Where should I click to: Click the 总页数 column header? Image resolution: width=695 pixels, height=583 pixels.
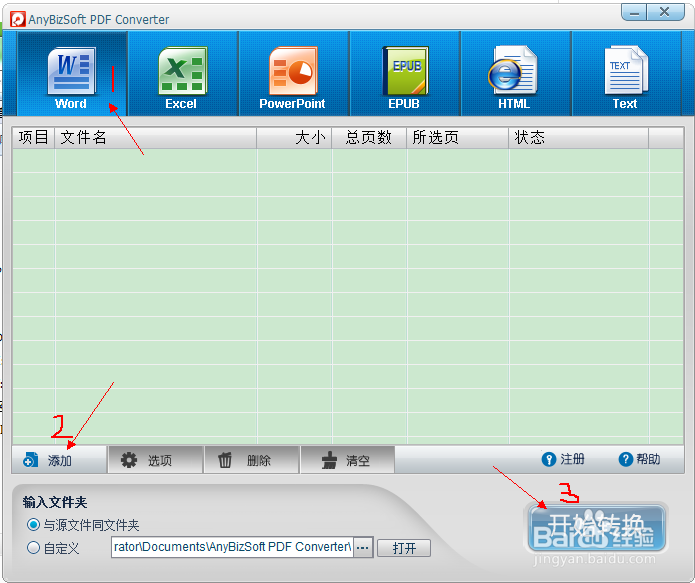(x=369, y=137)
